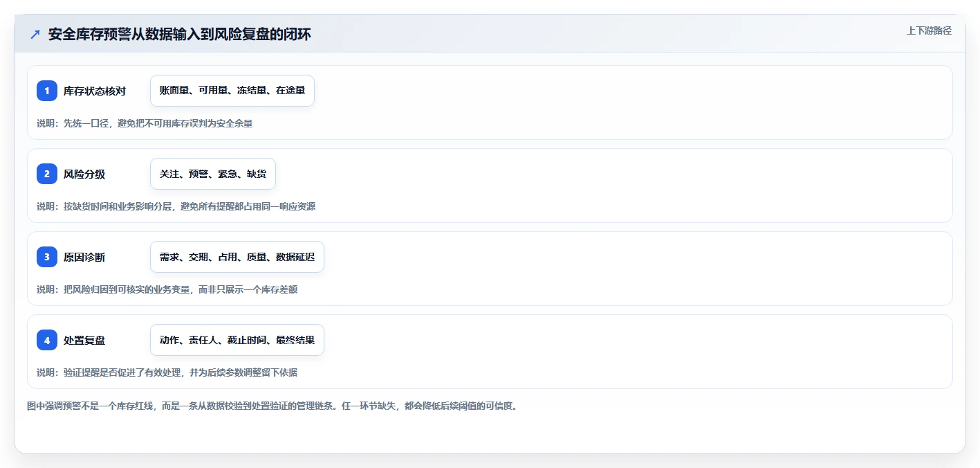Select the 上下游路径 label

(x=929, y=30)
